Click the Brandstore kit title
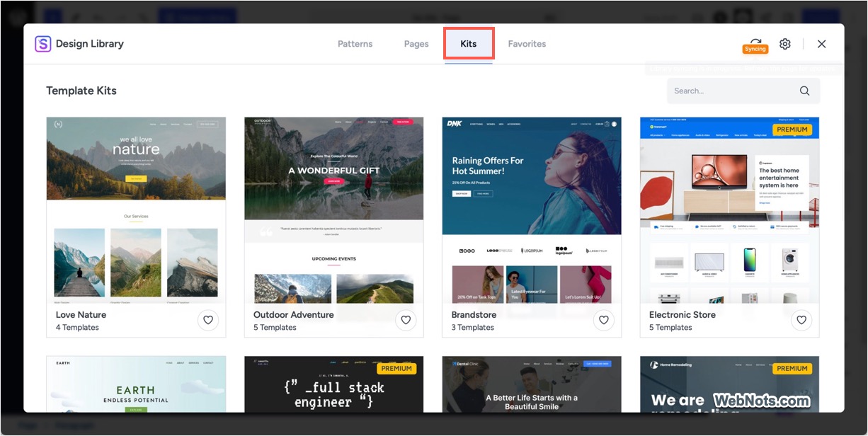868x436 pixels. coord(474,314)
